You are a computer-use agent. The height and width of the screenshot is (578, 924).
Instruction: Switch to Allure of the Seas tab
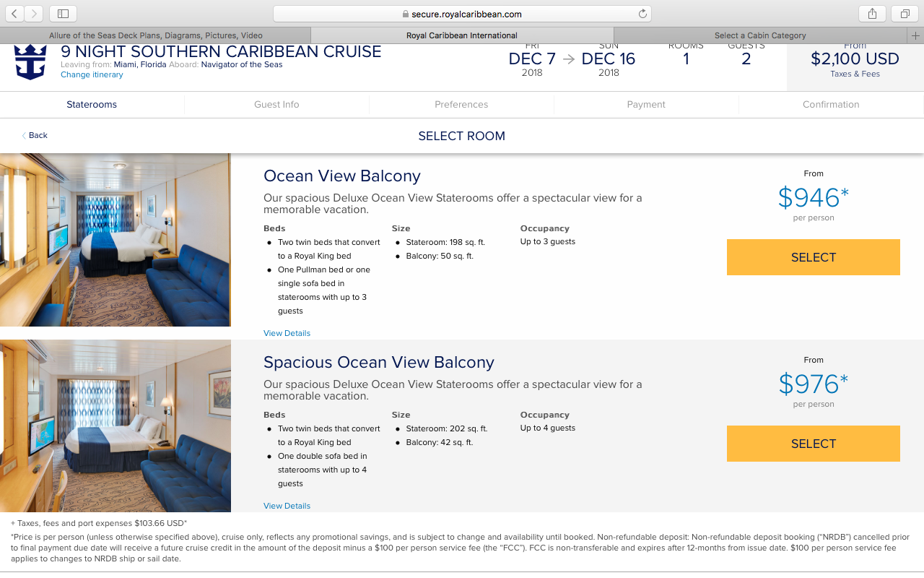[x=155, y=35]
